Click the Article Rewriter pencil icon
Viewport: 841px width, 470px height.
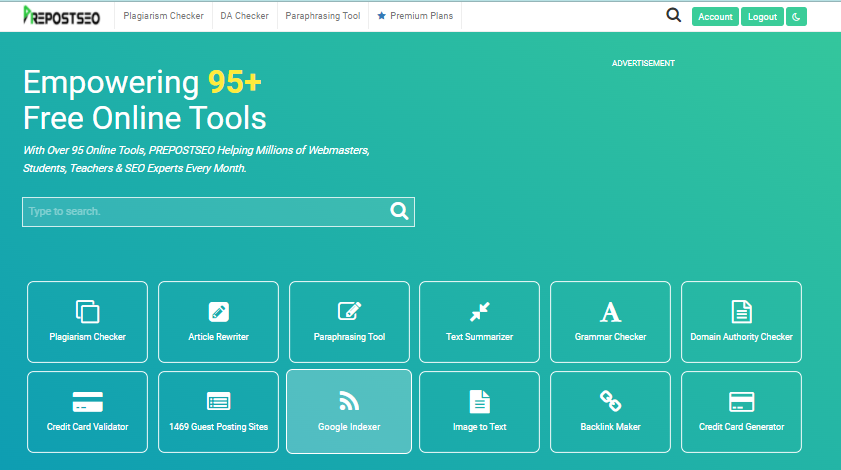(x=218, y=312)
